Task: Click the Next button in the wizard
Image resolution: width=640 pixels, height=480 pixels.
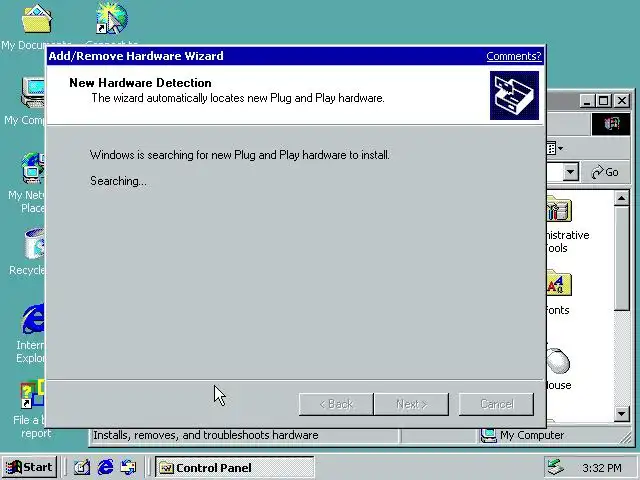Action: point(411,404)
